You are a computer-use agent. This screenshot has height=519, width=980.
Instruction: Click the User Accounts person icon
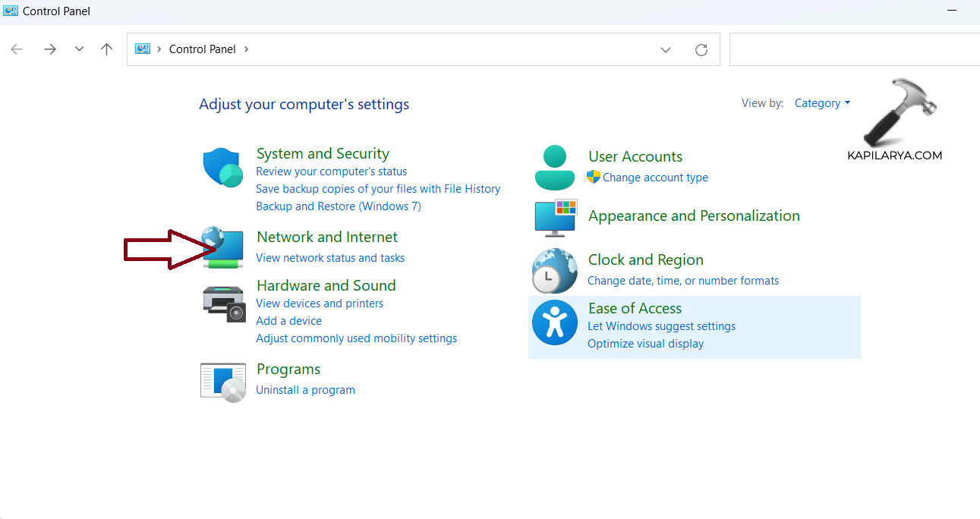[x=555, y=168]
